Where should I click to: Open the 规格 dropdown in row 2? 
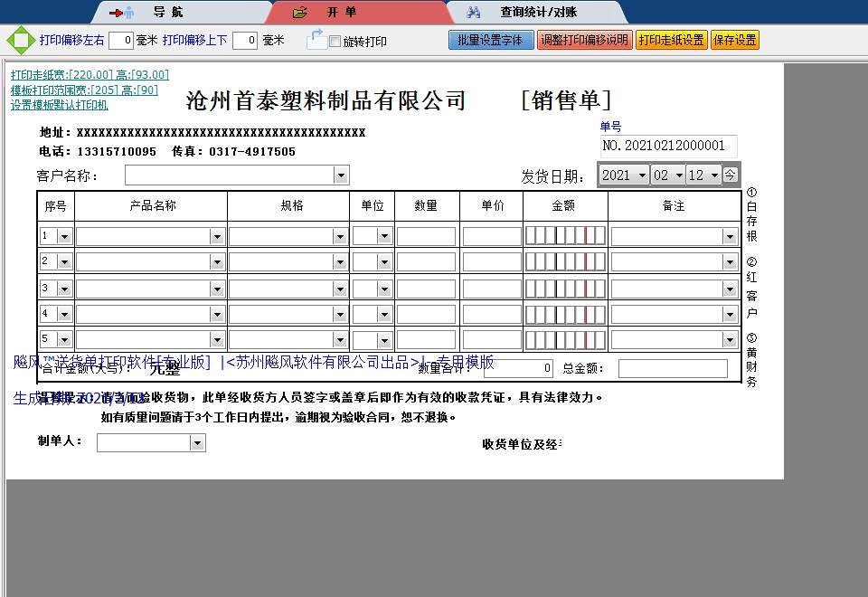coord(340,261)
